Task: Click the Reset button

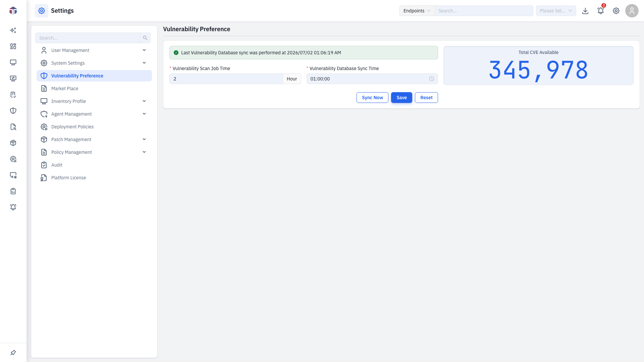Action: (x=426, y=98)
